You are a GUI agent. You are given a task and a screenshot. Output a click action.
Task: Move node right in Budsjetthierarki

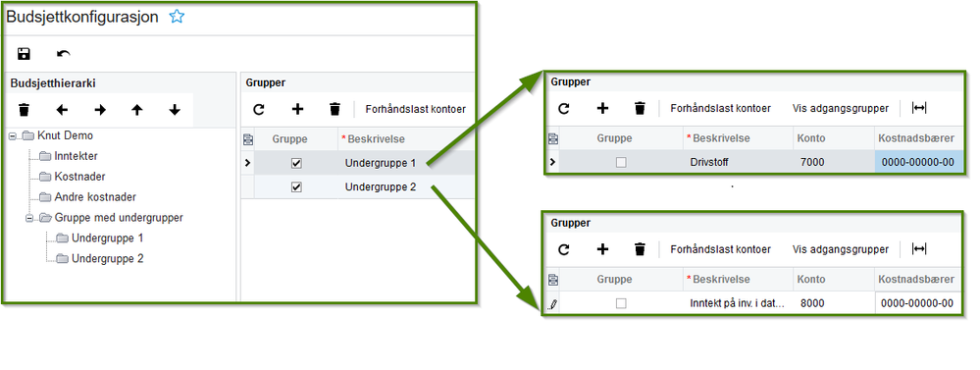click(100, 110)
